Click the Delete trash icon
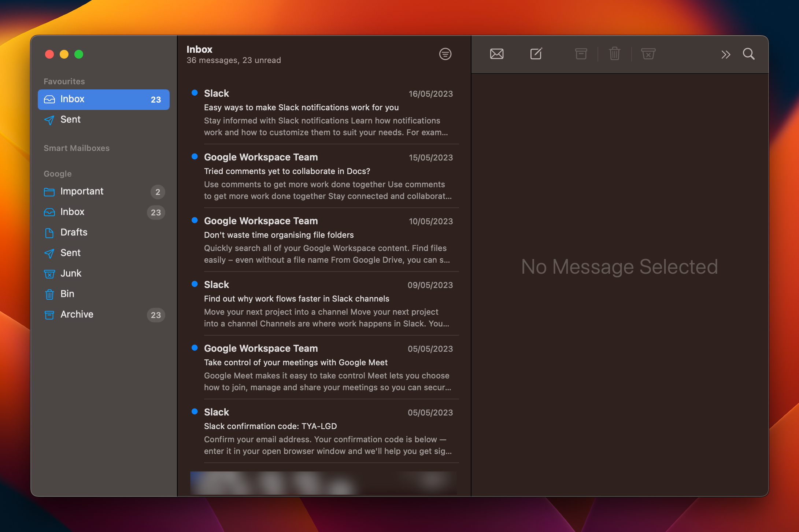The height and width of the screenshot is (532, 799). pos(614,54)
